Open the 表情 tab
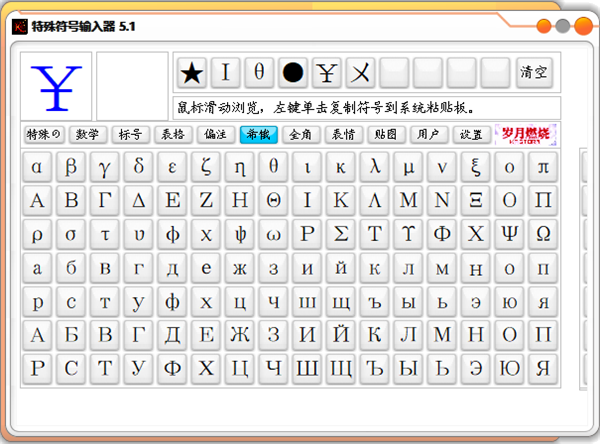Screen dimensions: 600x444 point(343,134)
